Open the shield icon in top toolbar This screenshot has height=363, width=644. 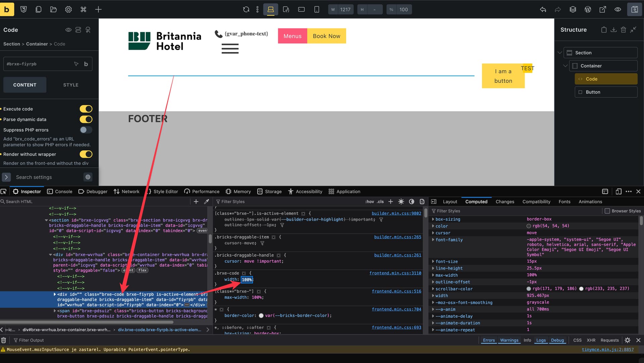click(23, 9)
